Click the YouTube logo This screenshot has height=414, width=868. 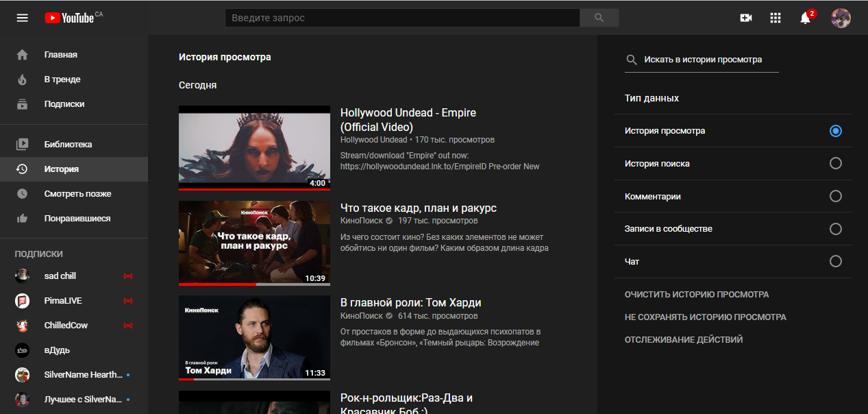point(69,18)
